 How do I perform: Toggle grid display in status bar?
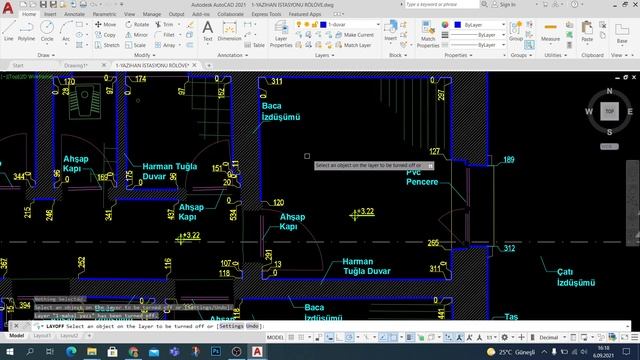tap(291, 337)
